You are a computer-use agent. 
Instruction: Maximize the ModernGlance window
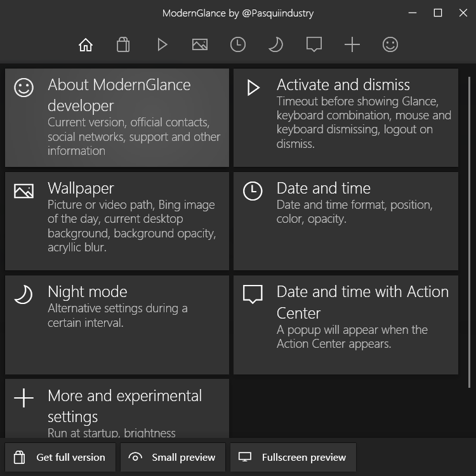click(438, 13)
